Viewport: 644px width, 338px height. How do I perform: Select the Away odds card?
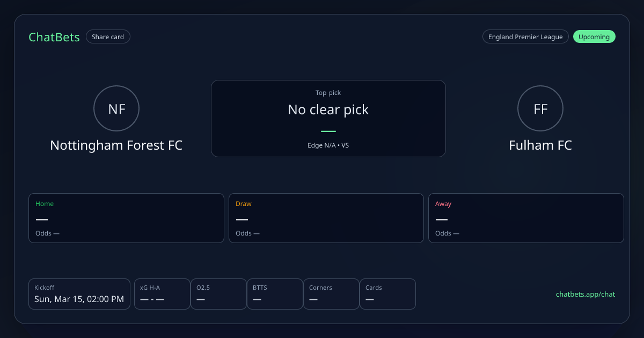[x=526, y=218]
